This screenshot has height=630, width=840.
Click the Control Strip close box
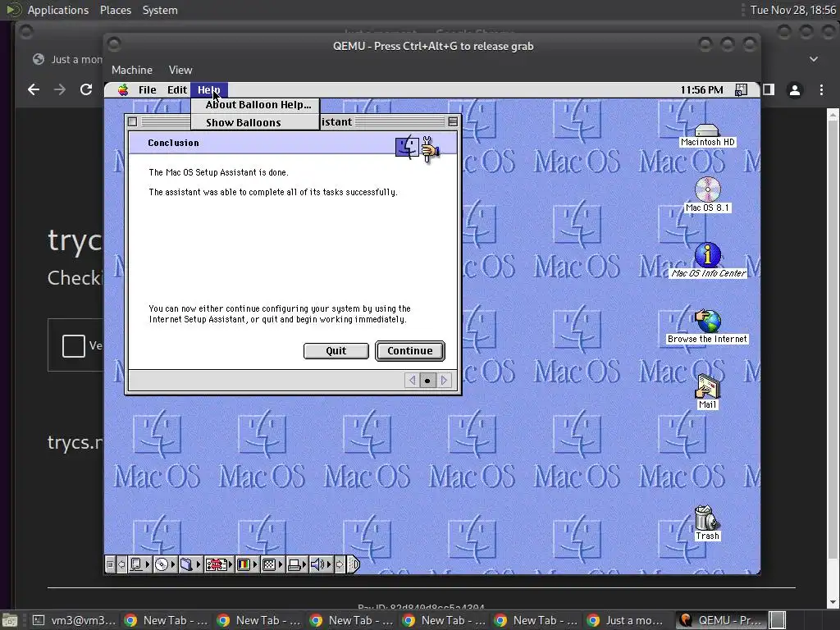click(x=110, y=564)
